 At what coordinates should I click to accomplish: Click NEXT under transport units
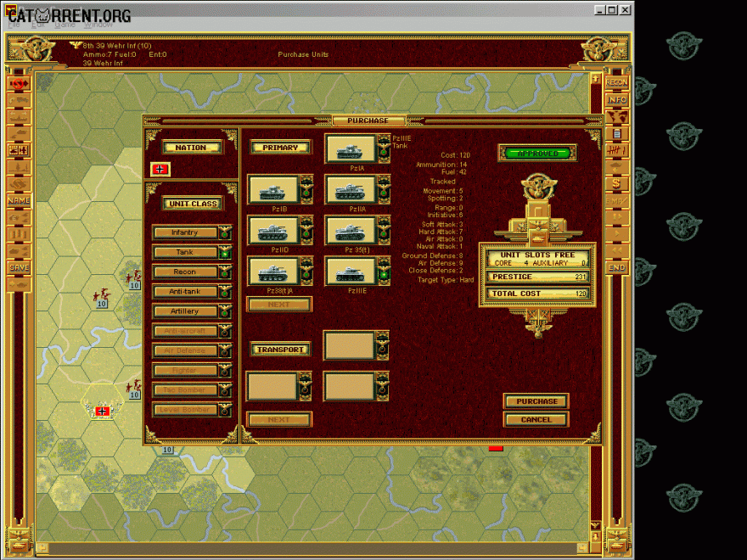pyautogui.click(x=279, y=419)
